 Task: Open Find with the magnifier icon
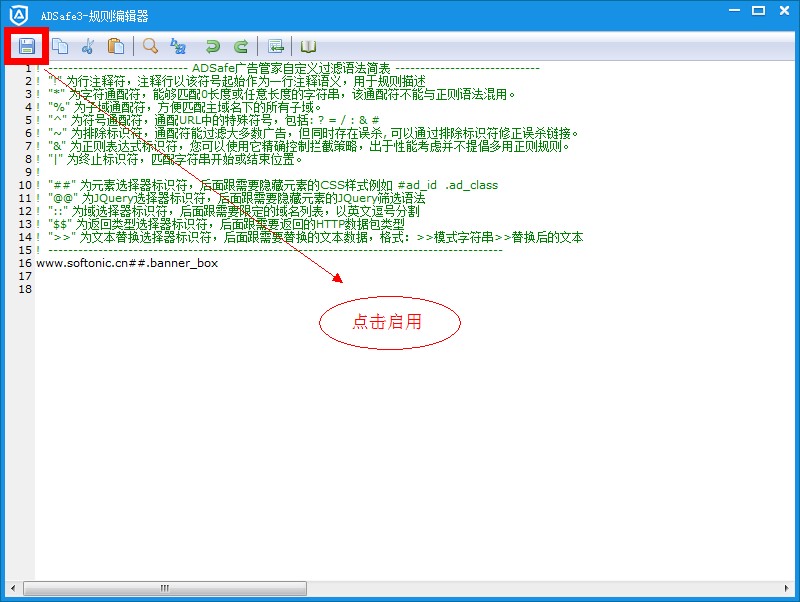pyautogui.click(x=150, y=46)
